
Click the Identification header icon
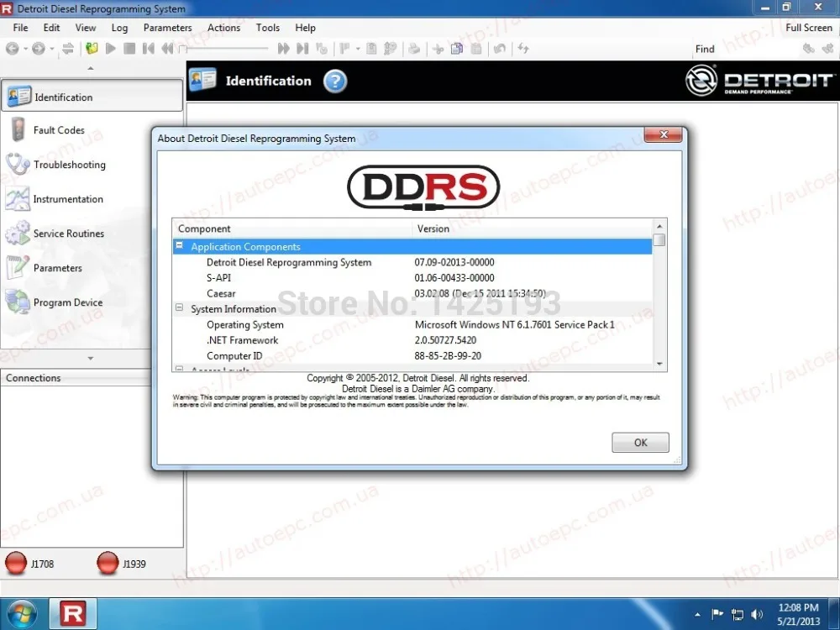pos(202,80)
